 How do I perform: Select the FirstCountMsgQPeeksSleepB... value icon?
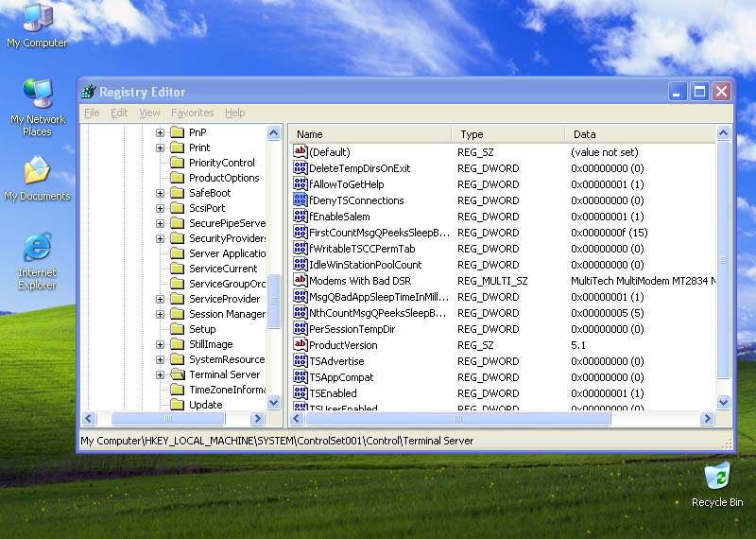(300, 232)
